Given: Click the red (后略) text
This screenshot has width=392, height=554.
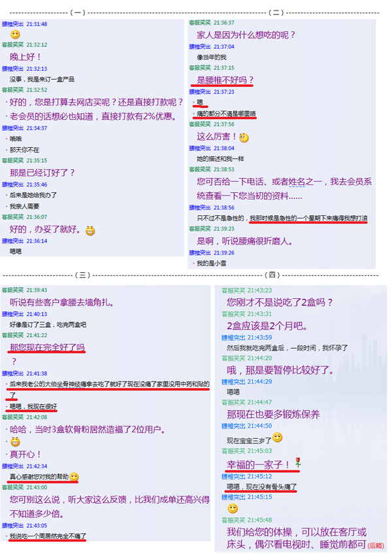Looking at the screenshot, I should (x=376, y=545).
